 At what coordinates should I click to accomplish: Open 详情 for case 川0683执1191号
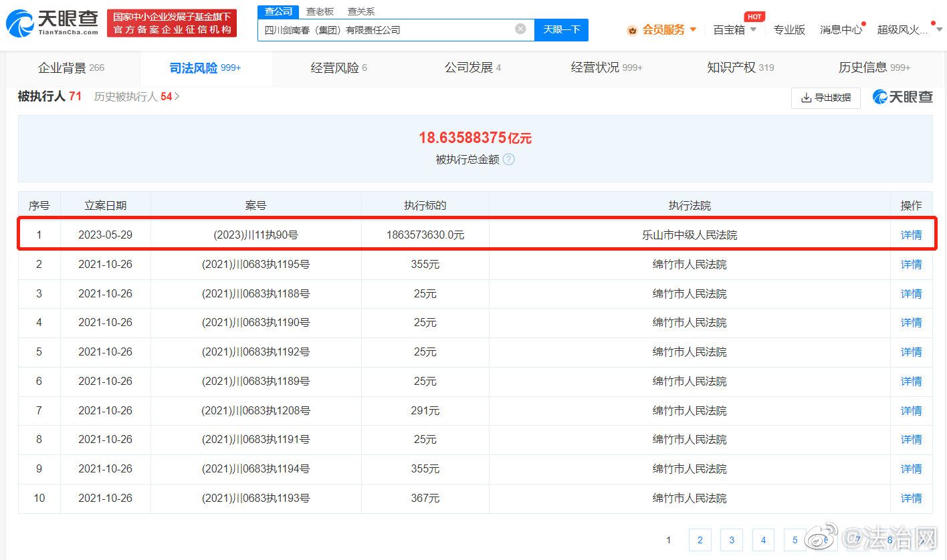pos(911,440)
